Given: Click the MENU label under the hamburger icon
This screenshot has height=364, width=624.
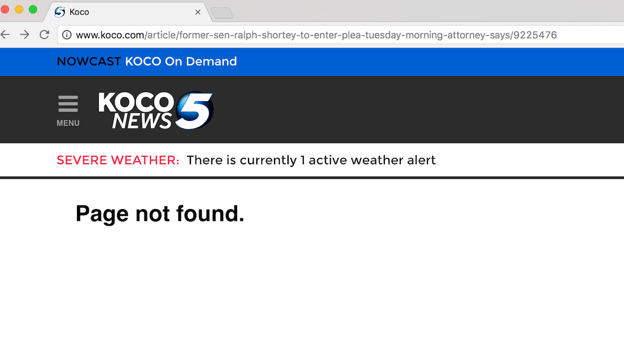Looking at the screenshot, I should (68, 123).
